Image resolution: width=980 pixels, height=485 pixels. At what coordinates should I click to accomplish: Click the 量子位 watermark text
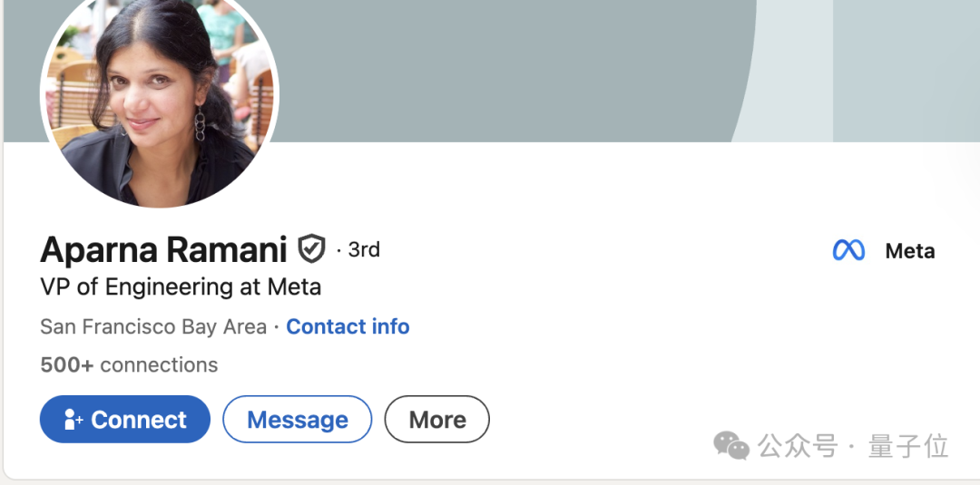(908, 446)
